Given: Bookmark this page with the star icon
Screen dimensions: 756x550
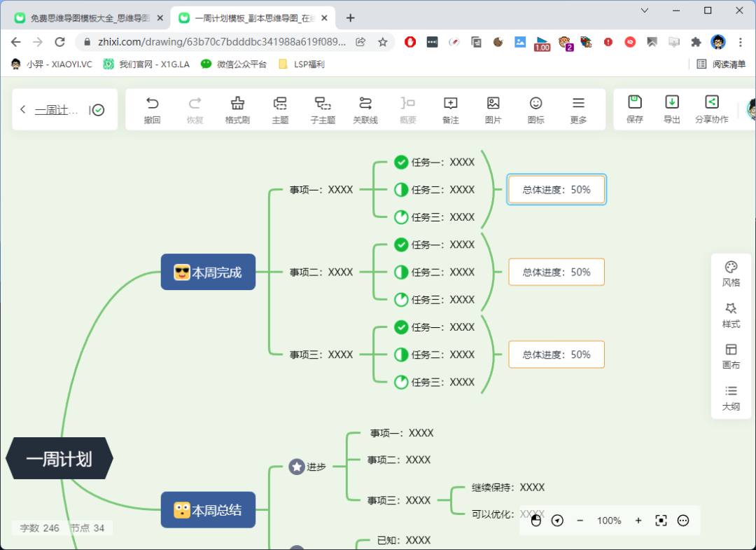Looking at the screenshot, I should pyautogui.click(x=383, y=42).
